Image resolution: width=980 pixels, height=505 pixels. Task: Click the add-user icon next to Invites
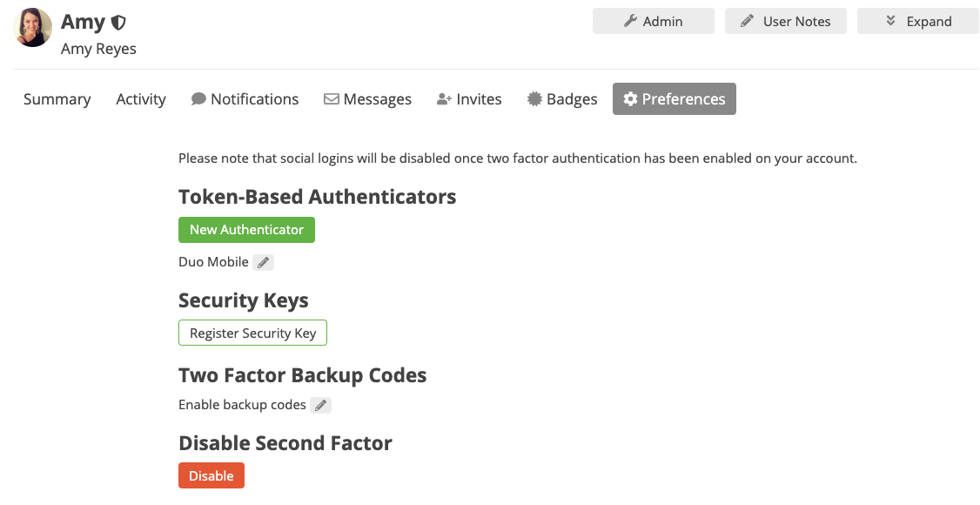[x=444, y=98]
